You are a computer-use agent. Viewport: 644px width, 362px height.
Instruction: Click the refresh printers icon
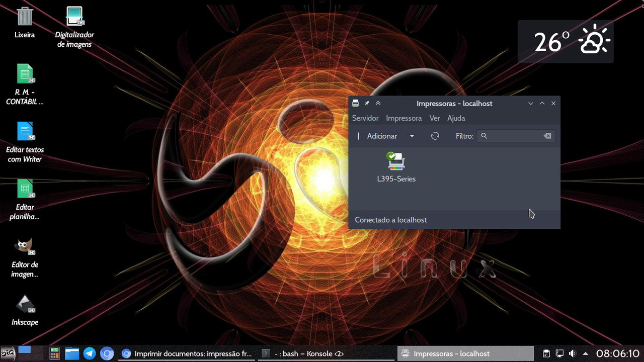click(435, 136)
